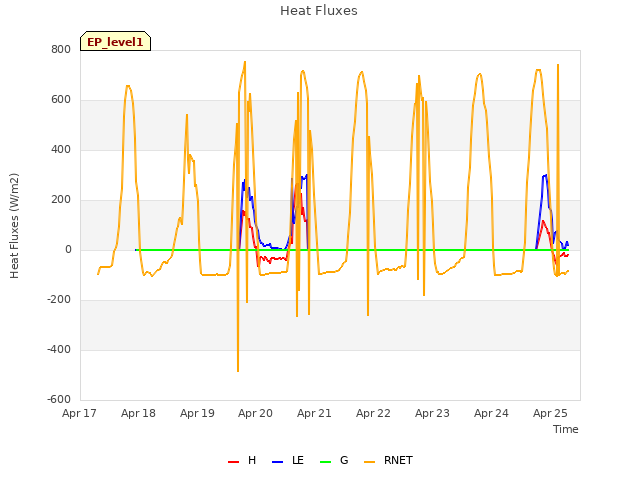Click the blue LE peak on Apr 25
Viewport: 640px width, 480px height.
545,176
